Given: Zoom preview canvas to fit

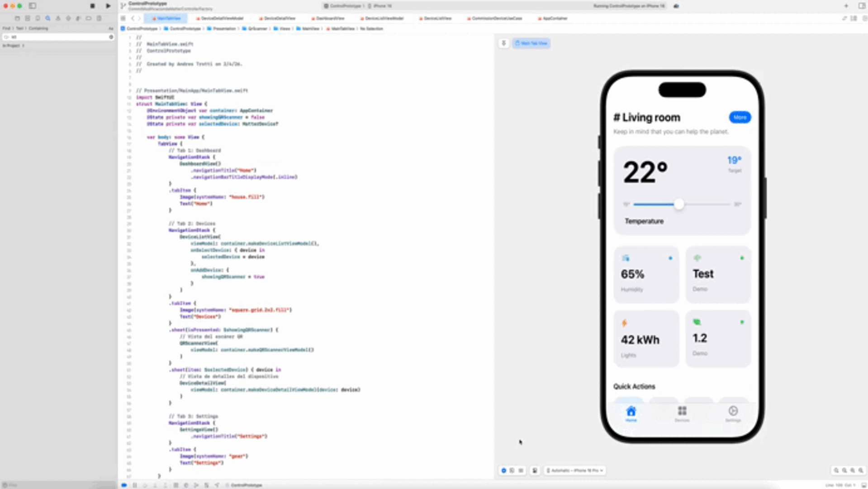Looking at the screenshot, I should point(853,470).
